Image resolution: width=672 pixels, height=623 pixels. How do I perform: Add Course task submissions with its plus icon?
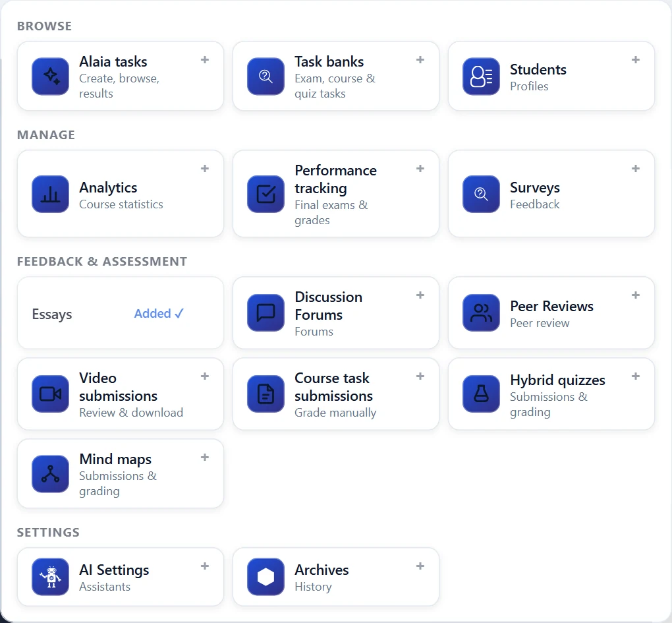420,376
